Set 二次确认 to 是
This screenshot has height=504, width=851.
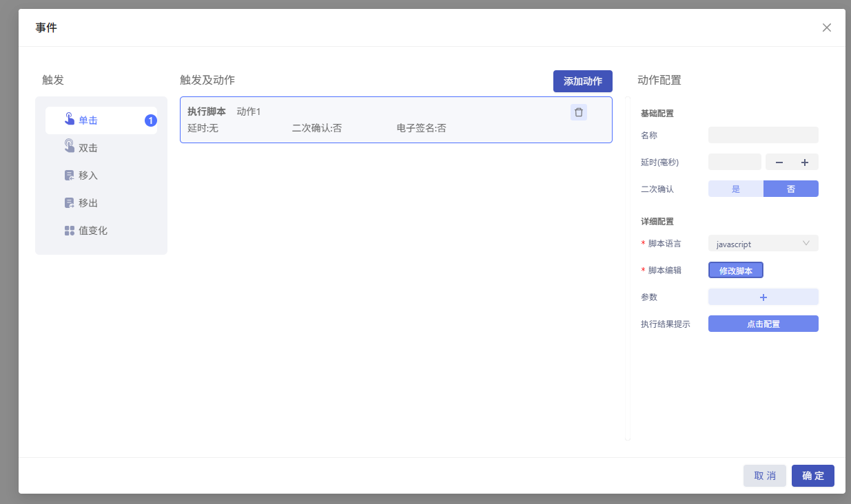click(736, 189)
